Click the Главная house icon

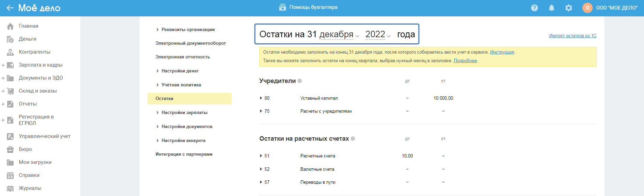click(x=10, y=26)
